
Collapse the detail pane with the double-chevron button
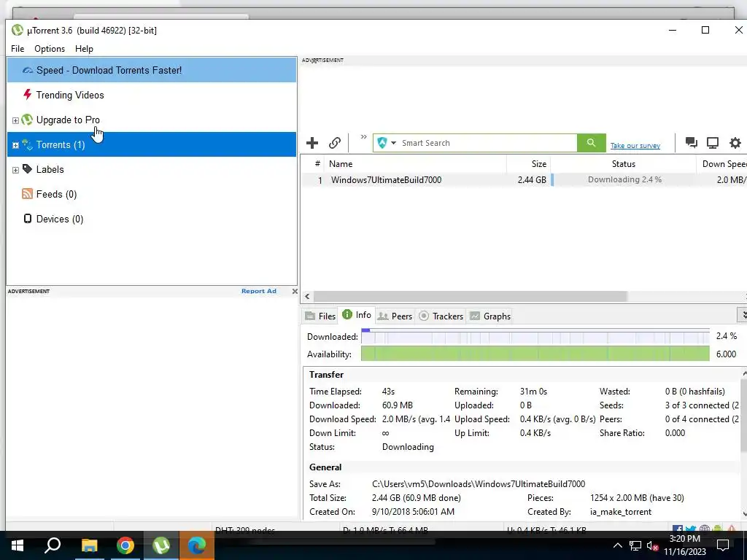(742, 315)
